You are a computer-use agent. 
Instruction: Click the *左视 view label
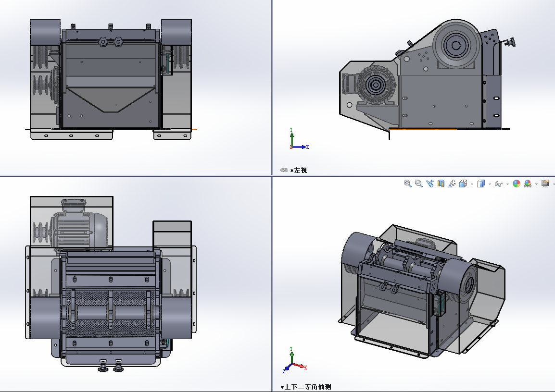(299, 170)
